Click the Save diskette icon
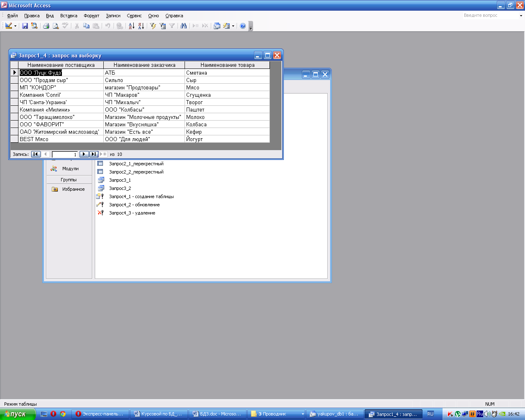Image resolution: width=525 pixels, height=420 pixels. tap(25, 26)
